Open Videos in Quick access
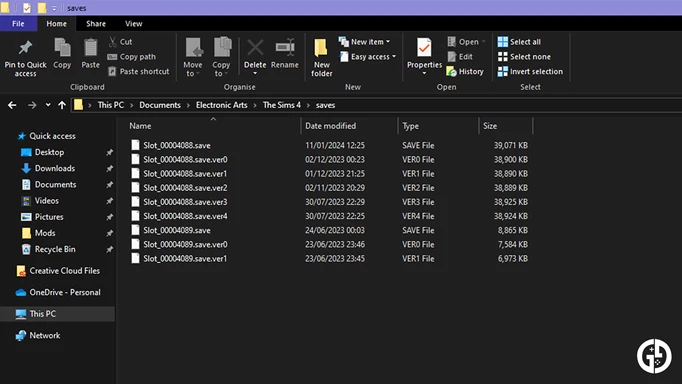The image size is (682, 384). coord(40,200)
